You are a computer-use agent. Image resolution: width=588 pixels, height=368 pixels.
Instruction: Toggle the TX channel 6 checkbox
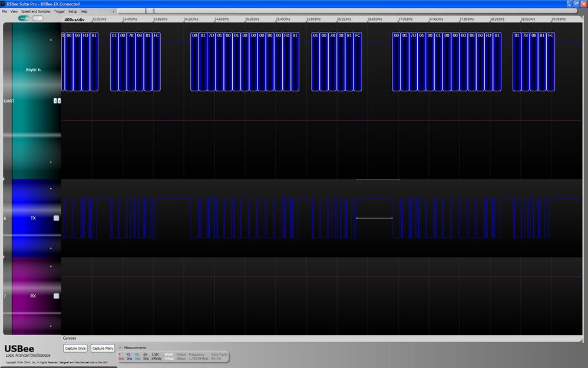pos(56,218)
